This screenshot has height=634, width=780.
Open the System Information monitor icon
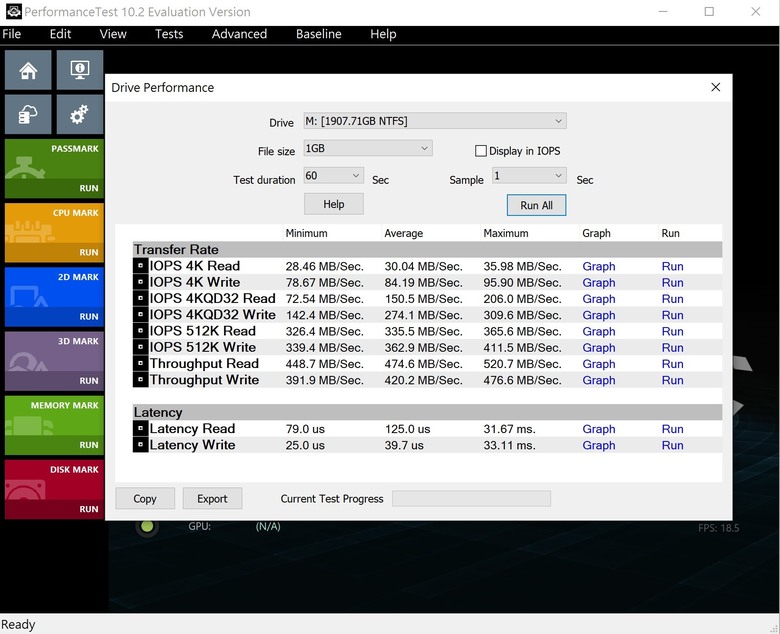point(80,70)
